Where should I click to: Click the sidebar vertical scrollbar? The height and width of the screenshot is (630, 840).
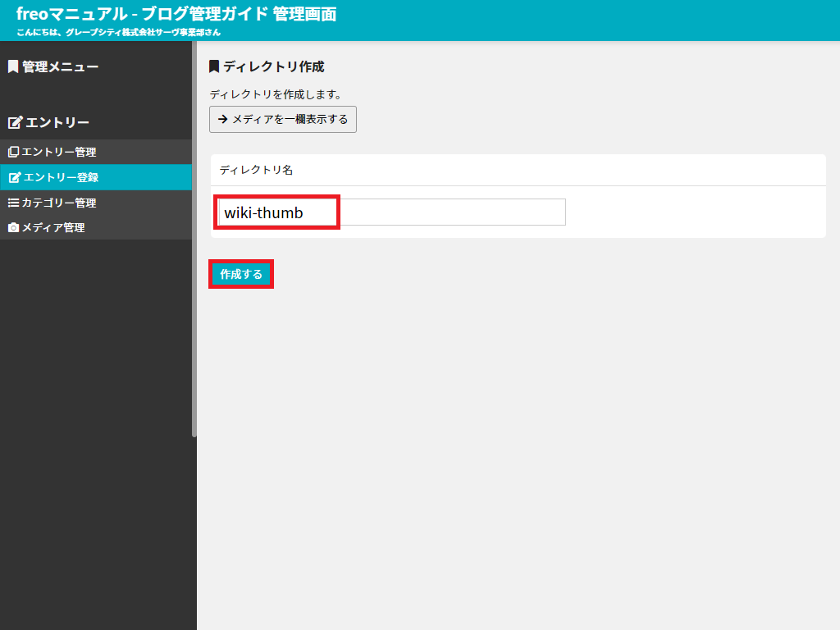194,240
